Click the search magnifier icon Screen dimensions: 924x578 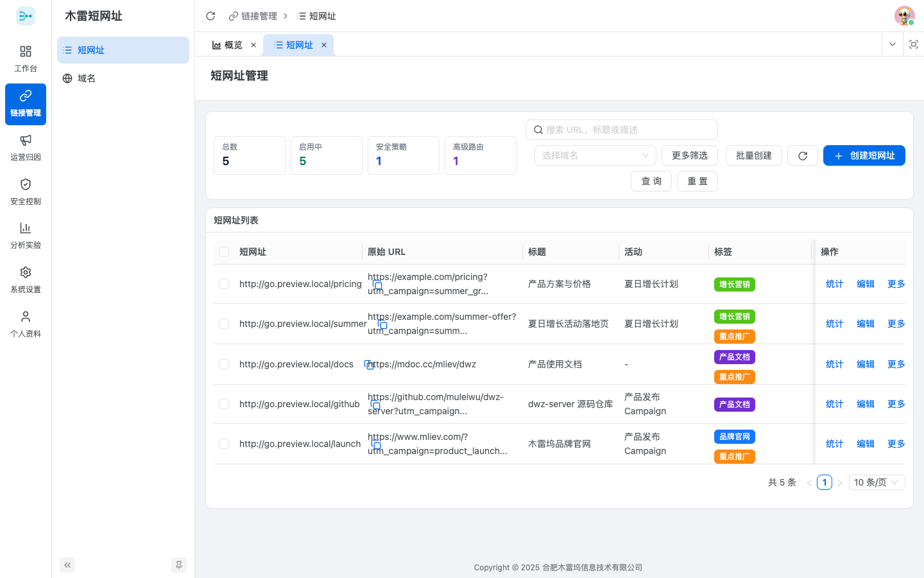538,130
